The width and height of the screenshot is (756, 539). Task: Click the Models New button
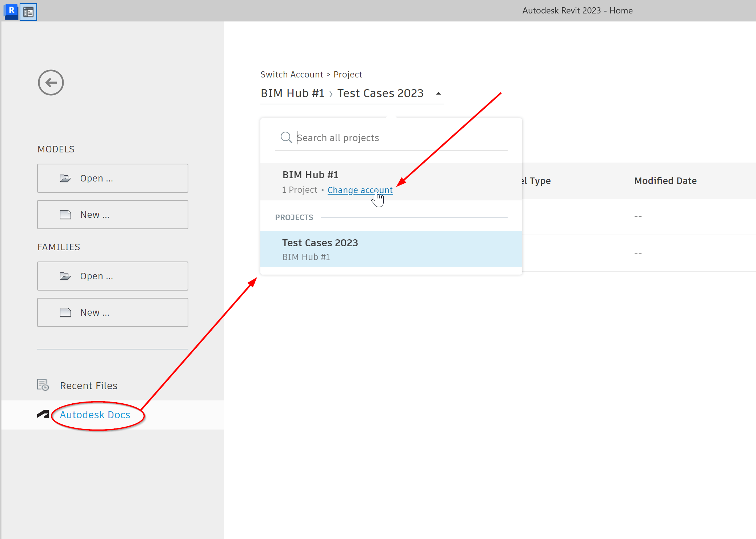pyautogui.click(x=113, y=215)
